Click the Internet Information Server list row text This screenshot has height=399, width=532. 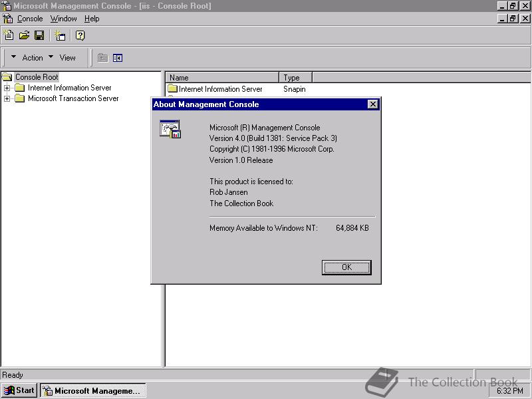point(221,89)
